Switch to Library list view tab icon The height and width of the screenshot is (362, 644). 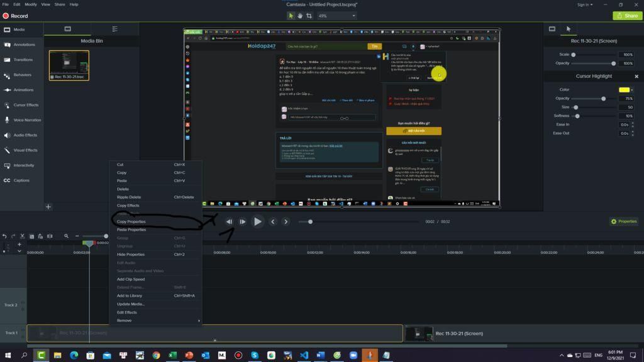(x=115, y=29)
